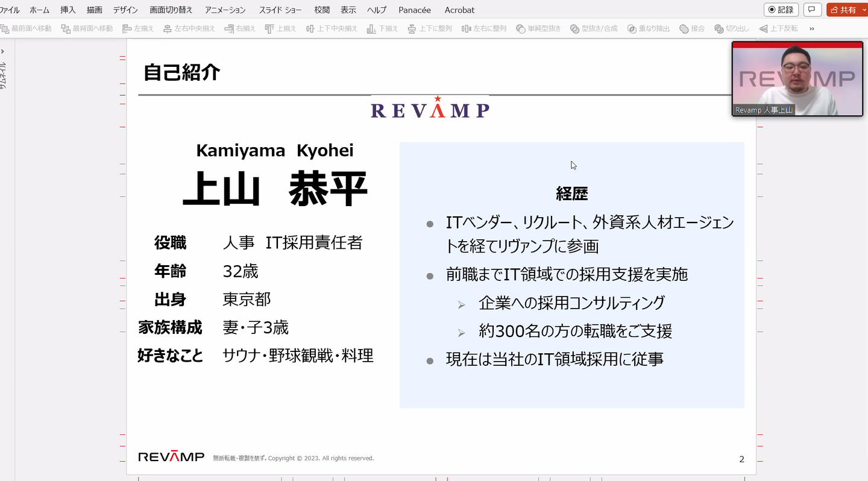Expand the toolbar overflow chevron

(x=812, y=28)
